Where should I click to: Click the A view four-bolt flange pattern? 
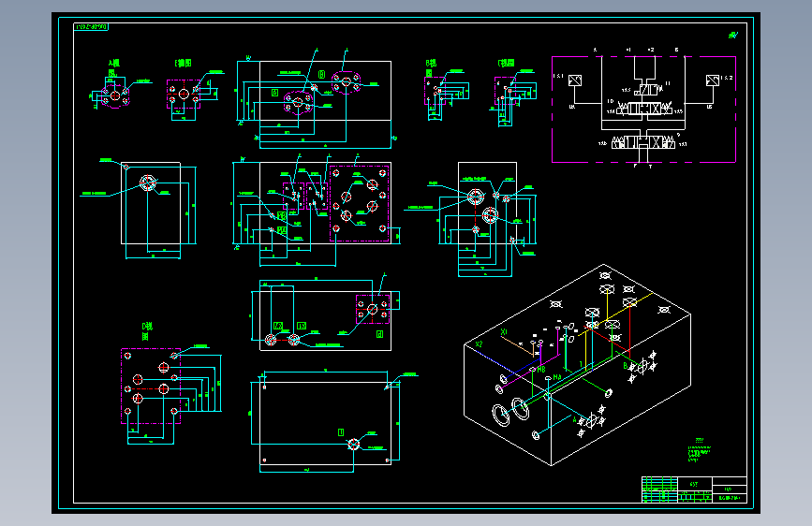point(115,95)
